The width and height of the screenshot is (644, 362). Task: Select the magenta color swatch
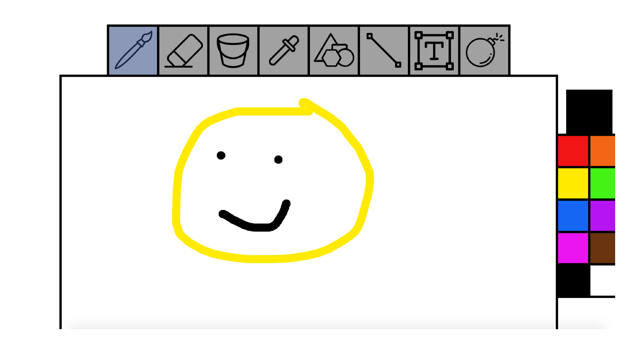click(573, 248)
